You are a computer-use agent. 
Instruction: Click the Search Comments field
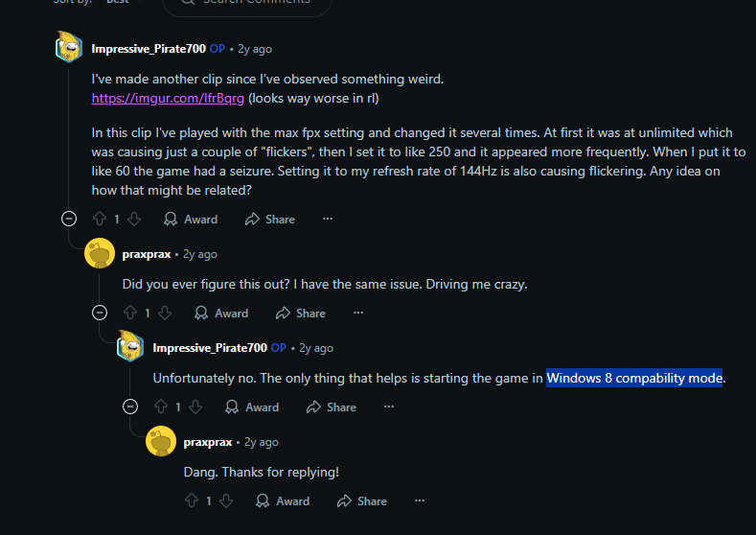coord(249,4)
